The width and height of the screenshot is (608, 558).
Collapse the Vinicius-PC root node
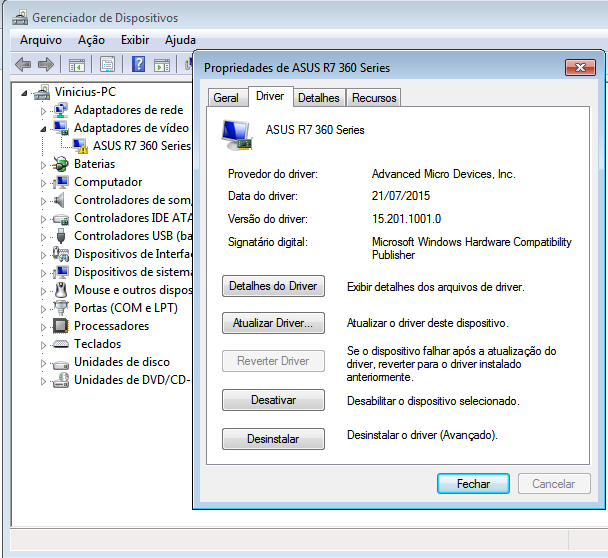25,93
